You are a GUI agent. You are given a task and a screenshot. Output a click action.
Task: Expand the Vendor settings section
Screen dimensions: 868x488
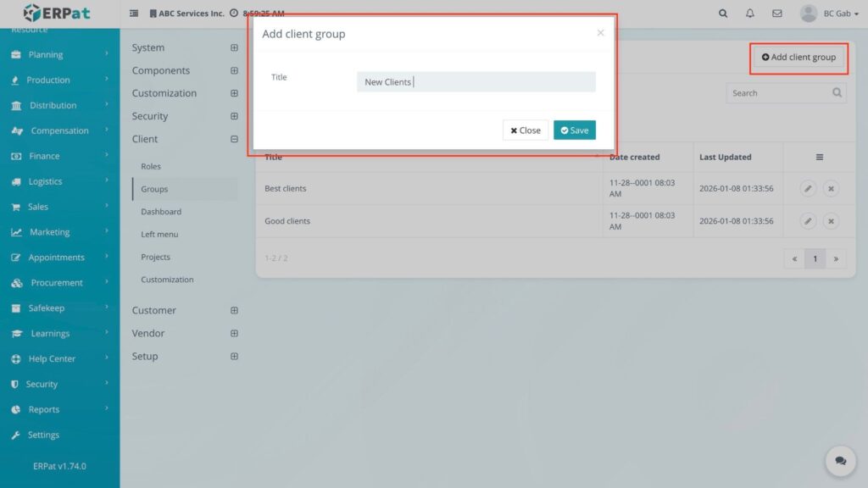234,334
